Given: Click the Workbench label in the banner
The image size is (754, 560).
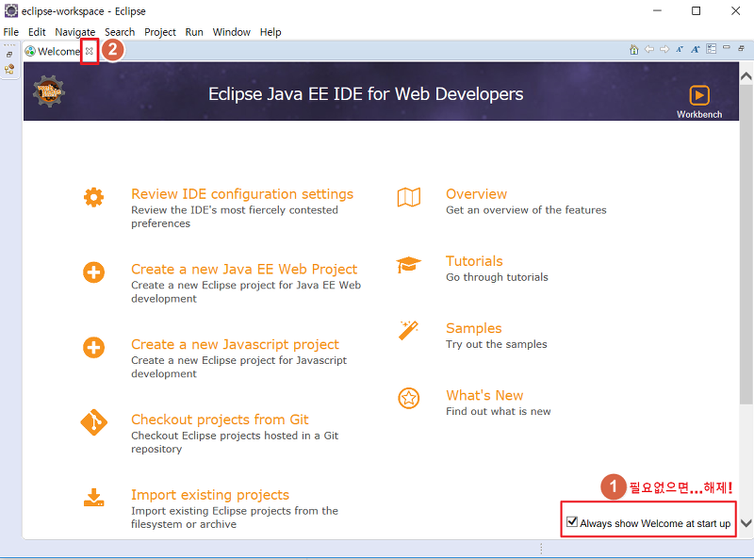Looking at the screenshot, I should click(x=699, y=114).
